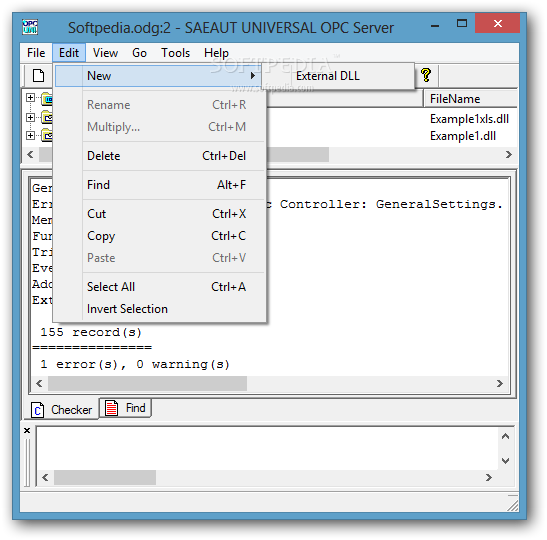Open the View menu
The image size is (547, 540).
105,53
